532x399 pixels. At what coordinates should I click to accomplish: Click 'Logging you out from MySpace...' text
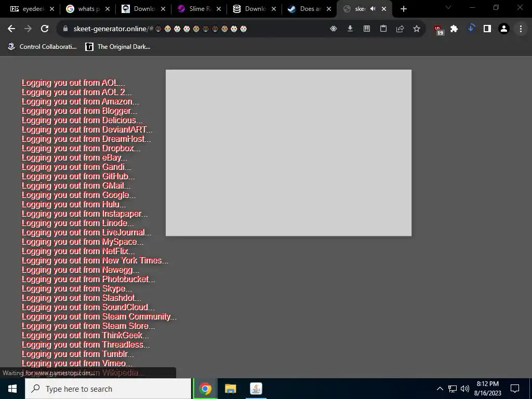tap(83, 242)
